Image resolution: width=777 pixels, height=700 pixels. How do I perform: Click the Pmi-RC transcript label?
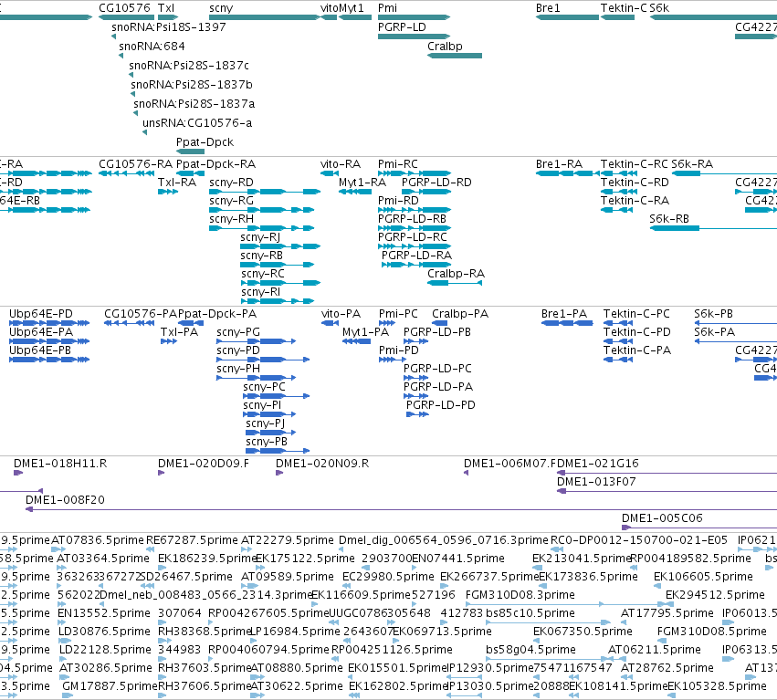coord(398,164)
